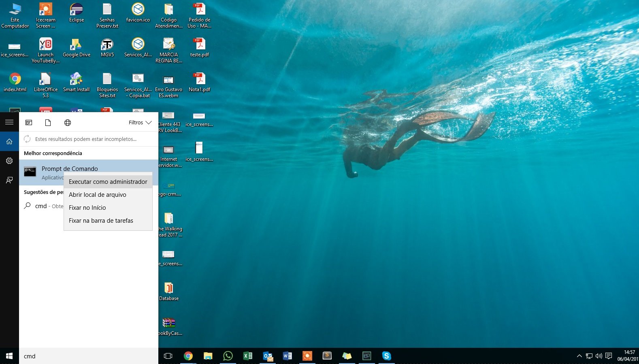Viewport: 639px width, 364px height.
Task: Open Google Chrome from the taskbar
Action: tap(188, 356)
